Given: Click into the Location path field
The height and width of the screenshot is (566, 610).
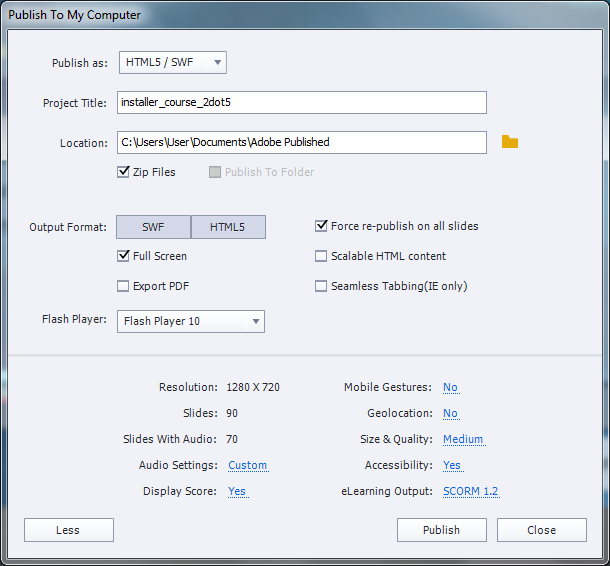Looking at the screenshot, I should [x=302, y=142].
